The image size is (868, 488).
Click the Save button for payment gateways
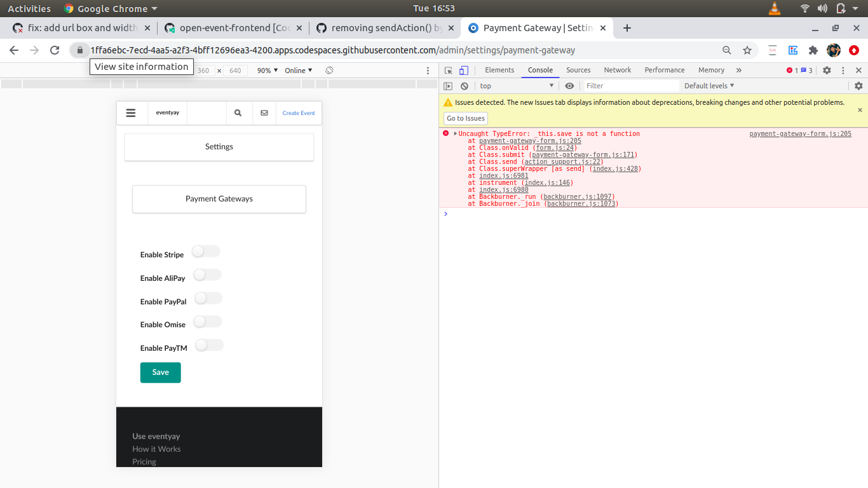[160, 373]
